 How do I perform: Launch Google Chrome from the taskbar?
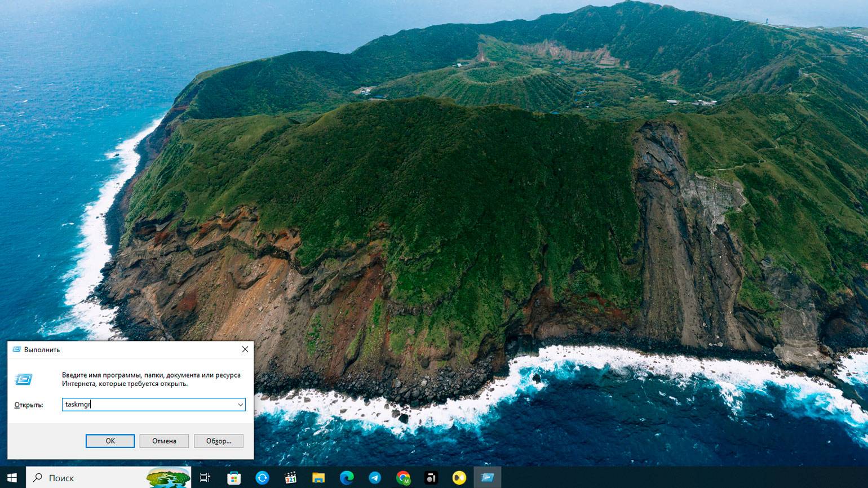403,478
